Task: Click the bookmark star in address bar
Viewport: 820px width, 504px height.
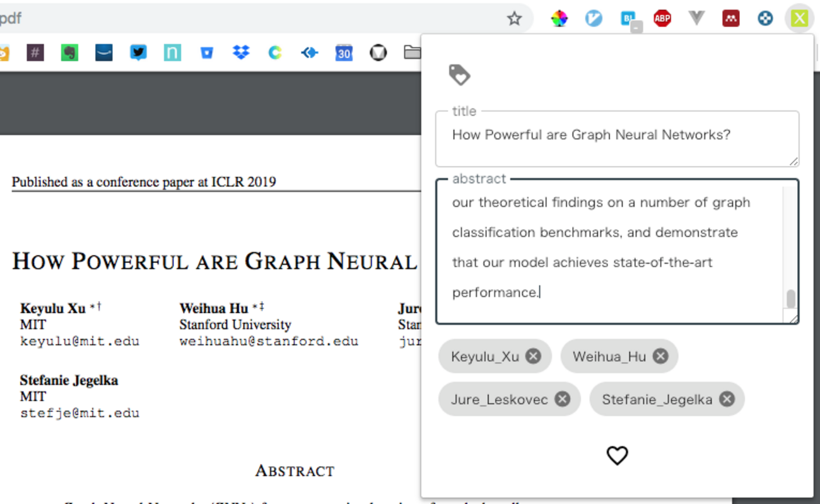Action: point(514,18)
